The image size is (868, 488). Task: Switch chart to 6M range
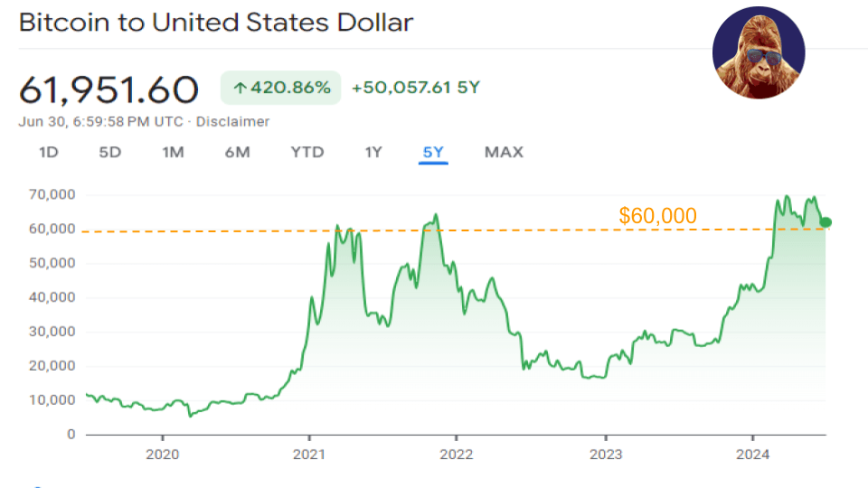point(237,152)
